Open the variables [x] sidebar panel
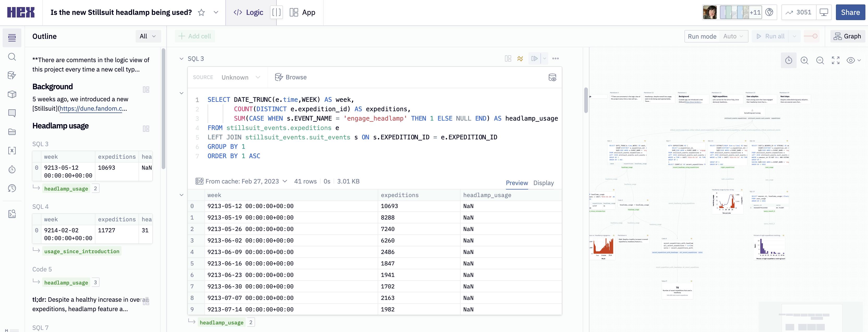 tap(12, 151)
